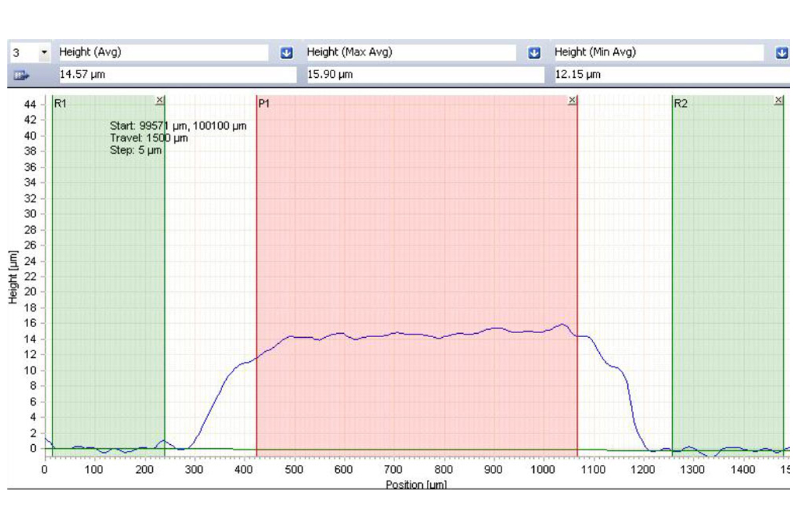Select the Height (Avg) label field
The image size is (798, 532).
163,52
